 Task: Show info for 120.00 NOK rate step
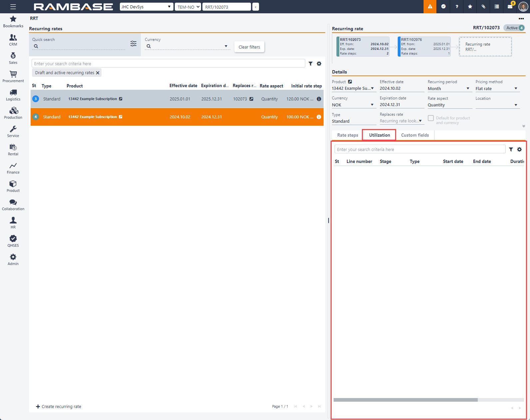pyautogui.click(x=319, y=99)
